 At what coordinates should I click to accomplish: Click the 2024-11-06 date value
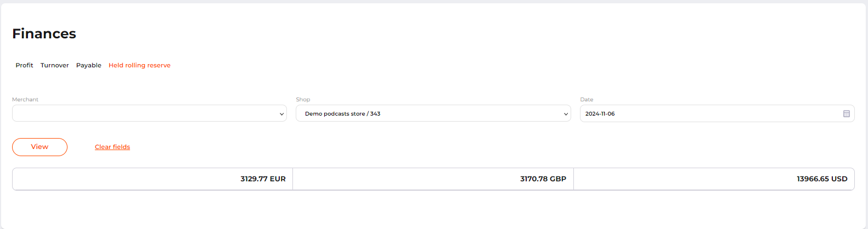600,114
